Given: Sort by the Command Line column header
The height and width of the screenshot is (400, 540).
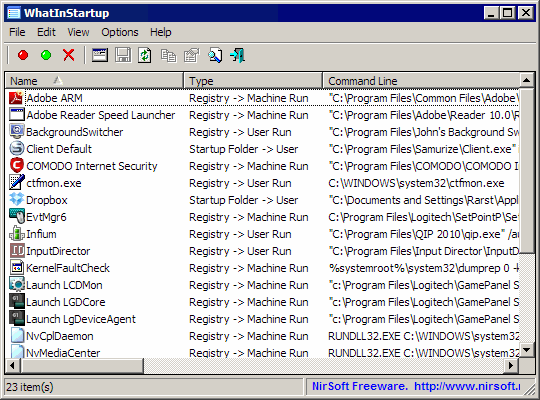Looking at the screenshot, I should [x=422, y=81].
